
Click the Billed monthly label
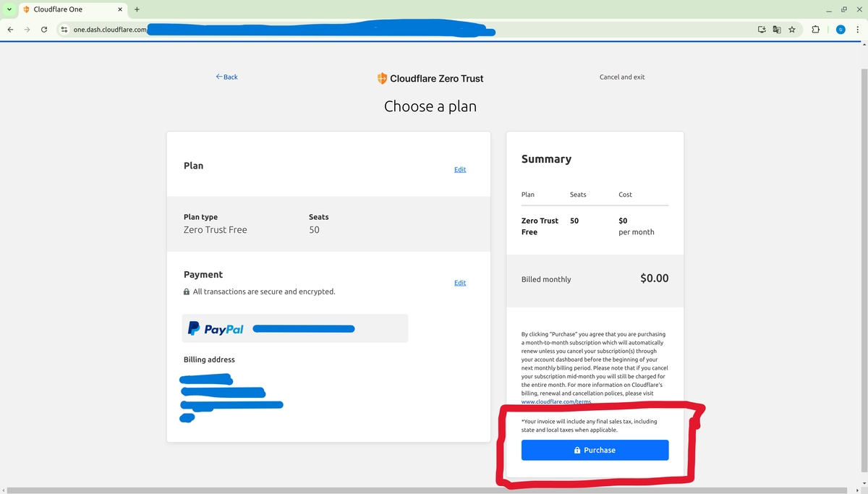(546, 279)
